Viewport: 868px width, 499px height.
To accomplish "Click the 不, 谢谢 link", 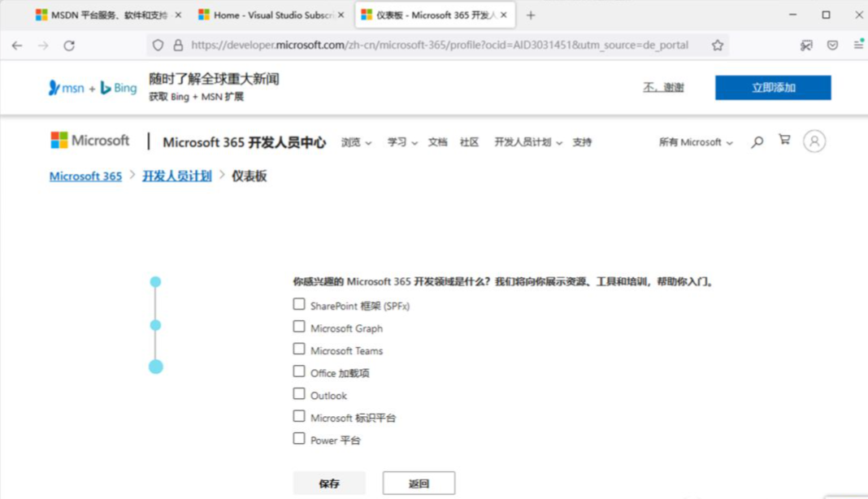I will pos(663,88).
